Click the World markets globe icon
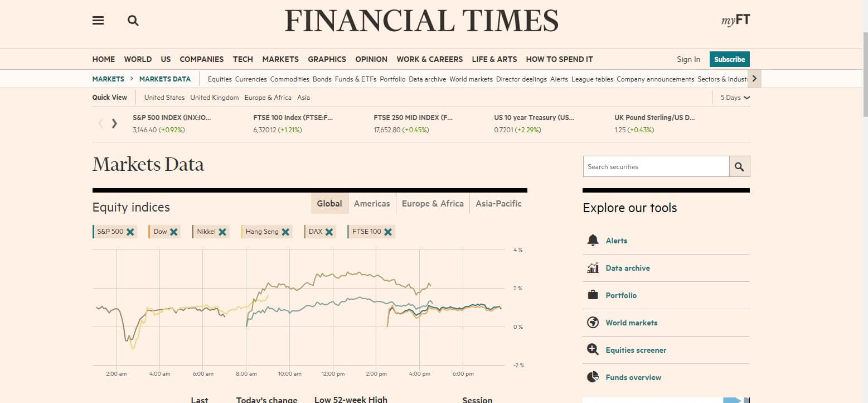This screenshot has height=403, width=868. tap(593, 323)
